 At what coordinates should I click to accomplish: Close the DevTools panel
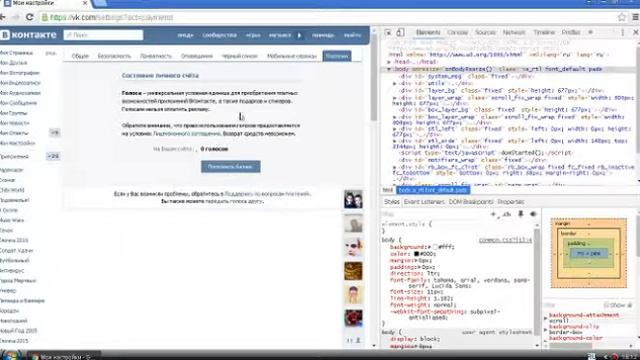click(636, 32)
